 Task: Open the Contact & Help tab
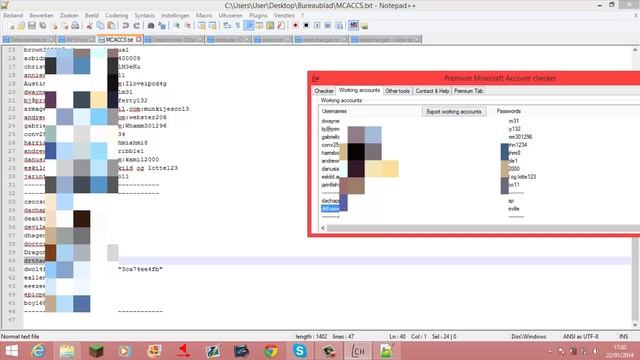click(x=432, y=91)
